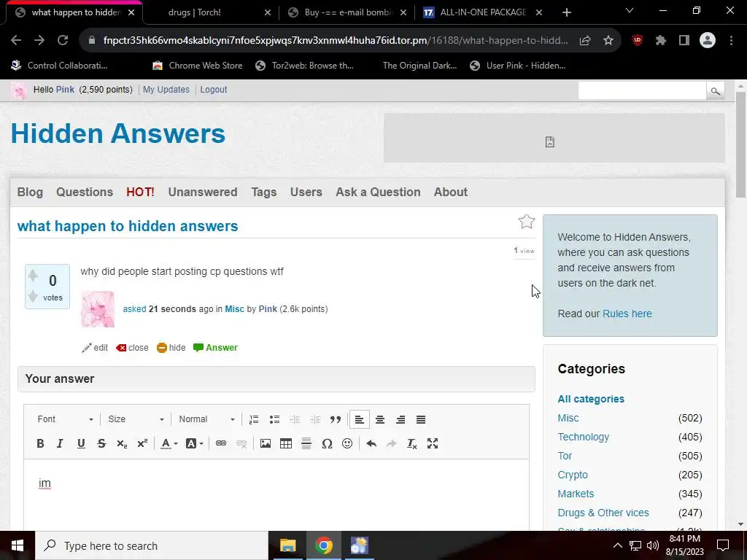Toggle bold formatting in answer editor
The width and height of the screenshot is (747, 560).
[x=41, y=444]
